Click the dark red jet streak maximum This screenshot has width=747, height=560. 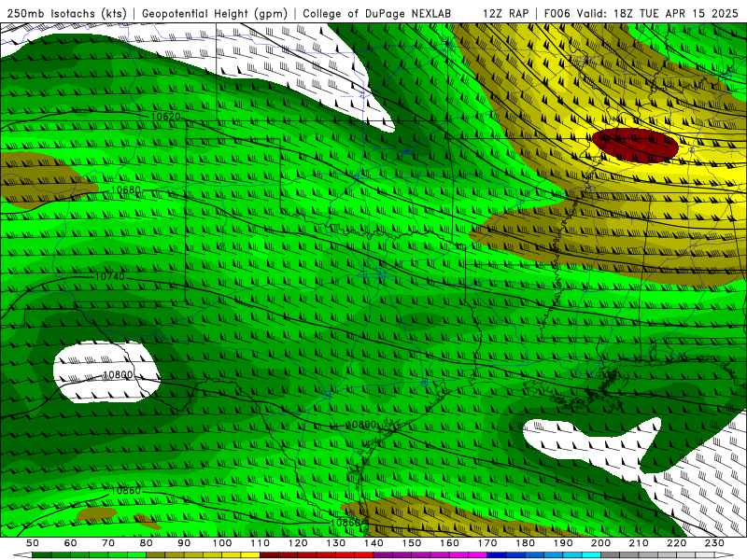tap(635, 145)
